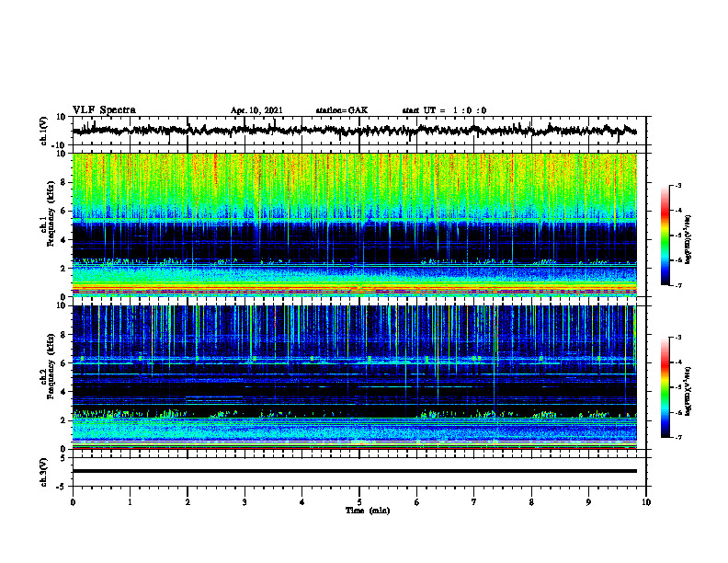Click the ch.2 colorbar log(PSD) label
The width and height of the screenshot is (728, 563).
click(x=688, y=391)
